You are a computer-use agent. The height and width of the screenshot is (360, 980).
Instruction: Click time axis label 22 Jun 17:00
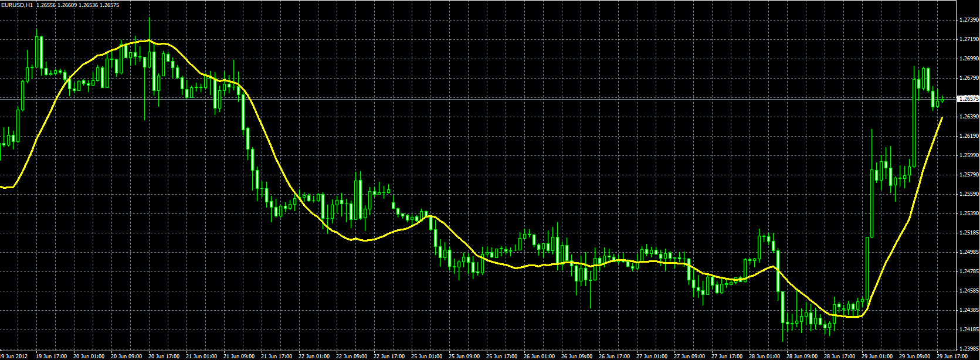[x=389, y=356]
